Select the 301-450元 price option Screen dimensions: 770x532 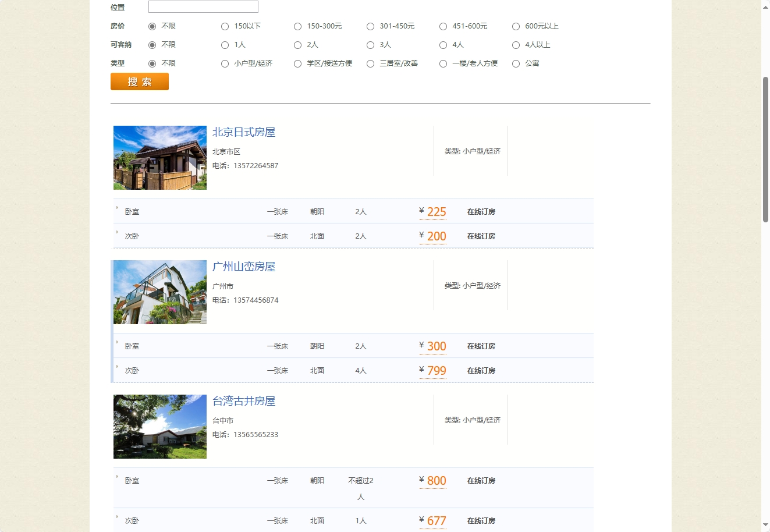click(x=370, y=26)
